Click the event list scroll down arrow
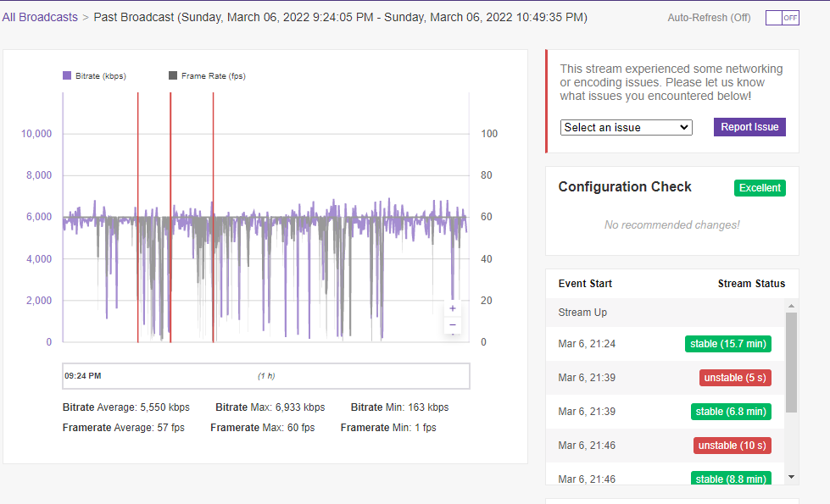Image resolution: width=830 pixels, height=504 pixels. [x=791, y=477]
